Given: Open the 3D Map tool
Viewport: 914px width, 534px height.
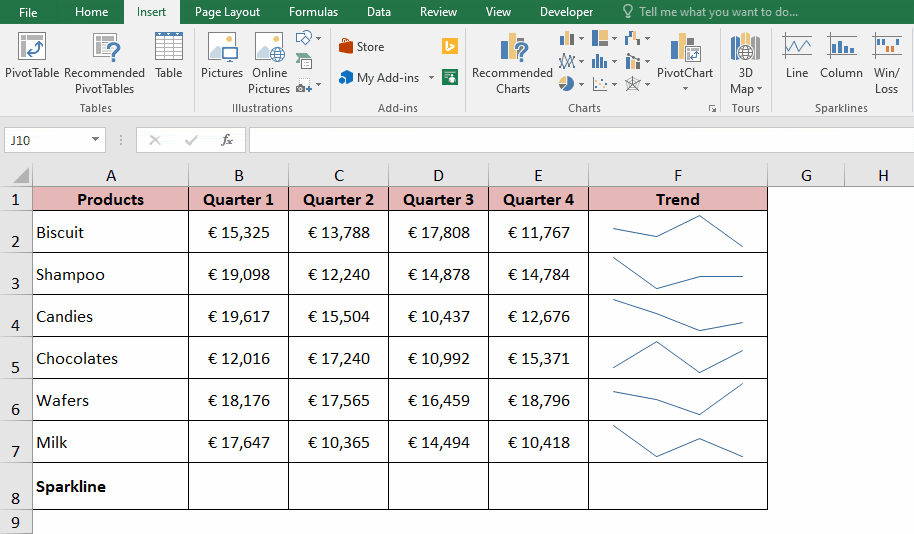Looking at the screenshot, I should [746, 64].
